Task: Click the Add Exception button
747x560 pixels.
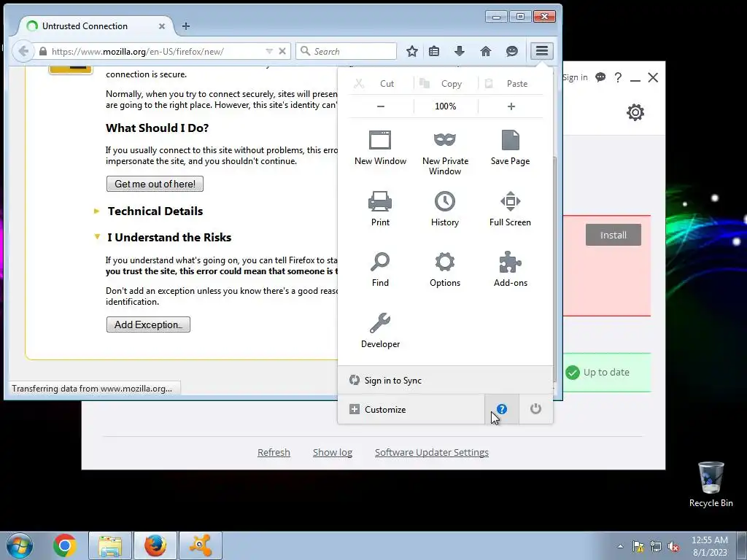Action: (x=148, y=324)
